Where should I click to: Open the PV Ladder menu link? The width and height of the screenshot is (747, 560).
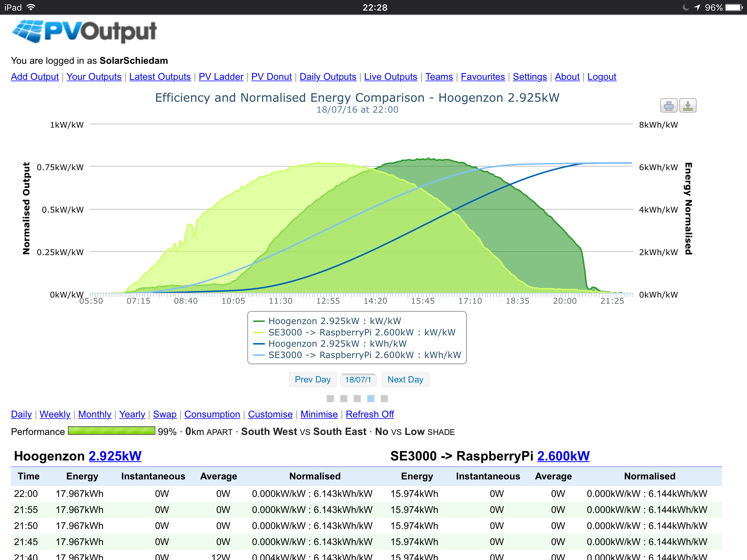(221, 77)
